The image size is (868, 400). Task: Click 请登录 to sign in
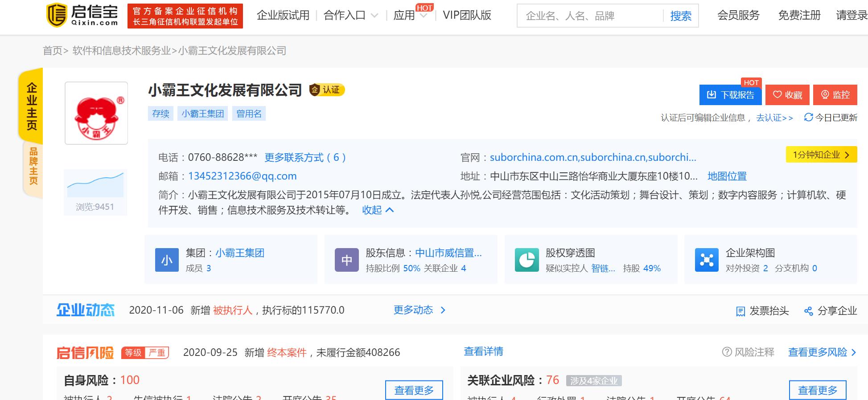(x=852, y=16)
